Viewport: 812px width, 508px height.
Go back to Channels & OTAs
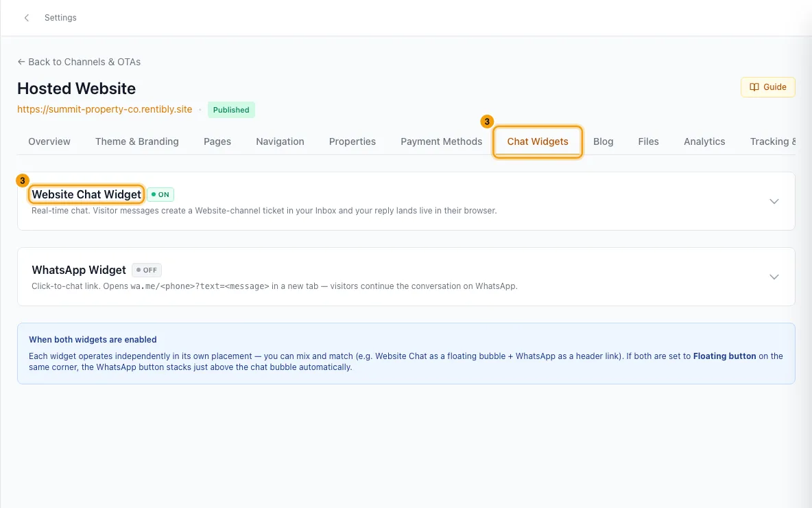[79, 62]
